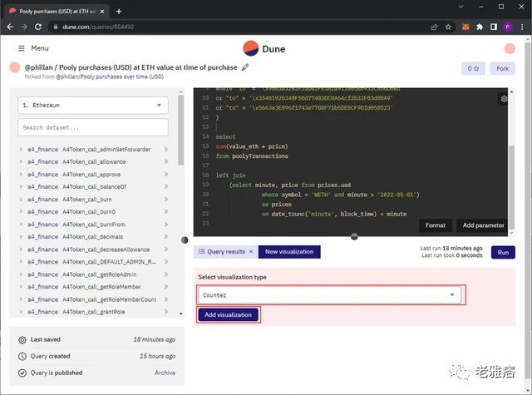Run the query with Run button
532x395 pixels.
click(503, 252)
